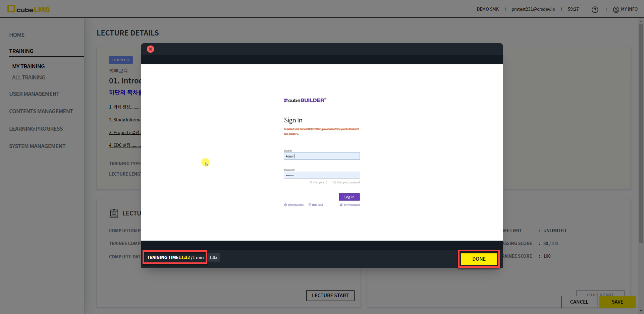
Task: Open ALL TRAINING submenu item
Action: tap(29, 77)
